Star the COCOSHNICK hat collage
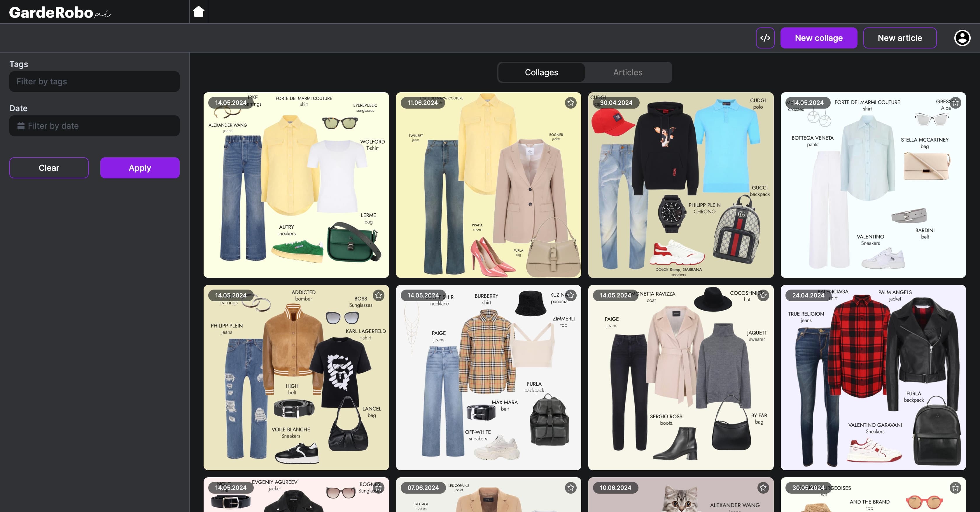The height and width of the screenshot is (512, 980). coord(763,295)
